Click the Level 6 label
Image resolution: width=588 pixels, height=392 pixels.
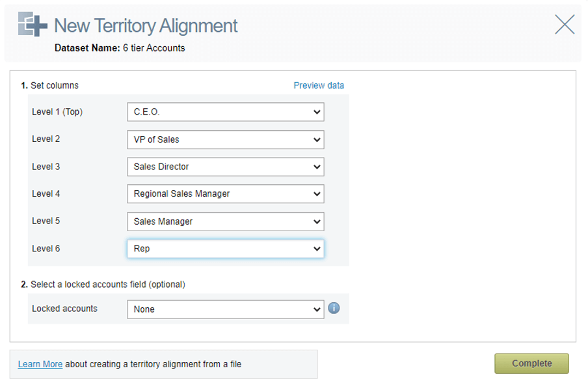46,249
